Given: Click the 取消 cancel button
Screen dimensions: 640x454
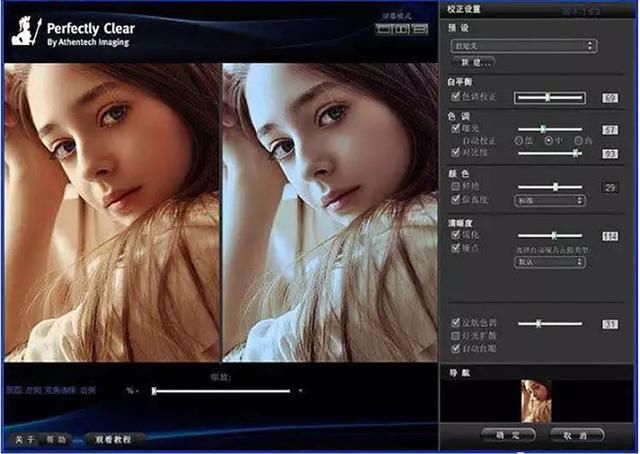Looking at the screenshot, I should pyautogui.click(x=576, y=435).
